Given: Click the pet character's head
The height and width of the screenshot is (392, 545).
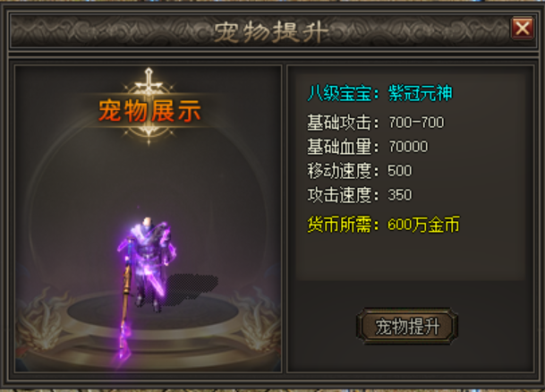Looking at the screenshot, I should tap(148, 223).
